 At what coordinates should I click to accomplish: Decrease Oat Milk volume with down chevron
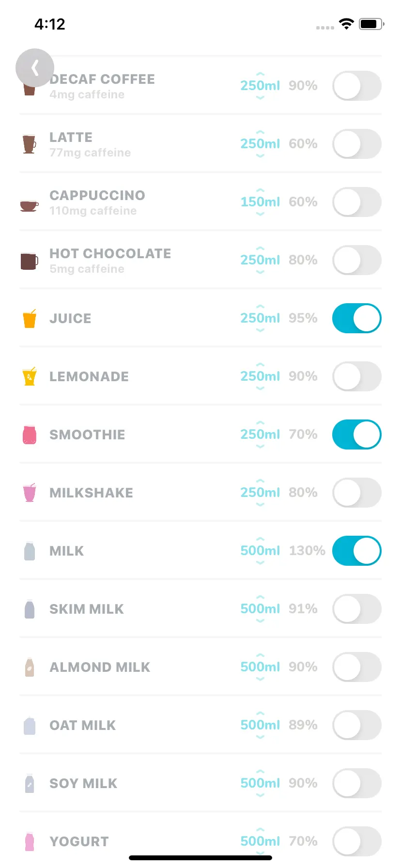(261, 737)
